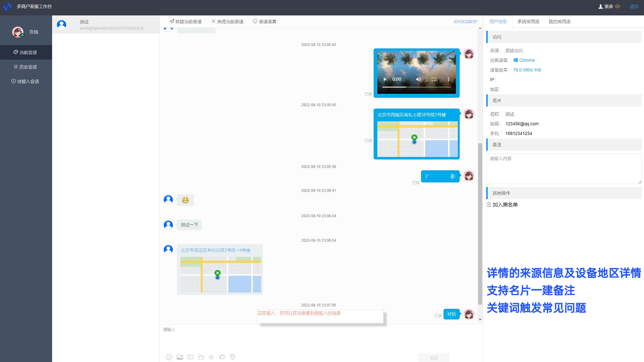Play the palm tree video message
The image size is (644, 362).
[385, 79]
